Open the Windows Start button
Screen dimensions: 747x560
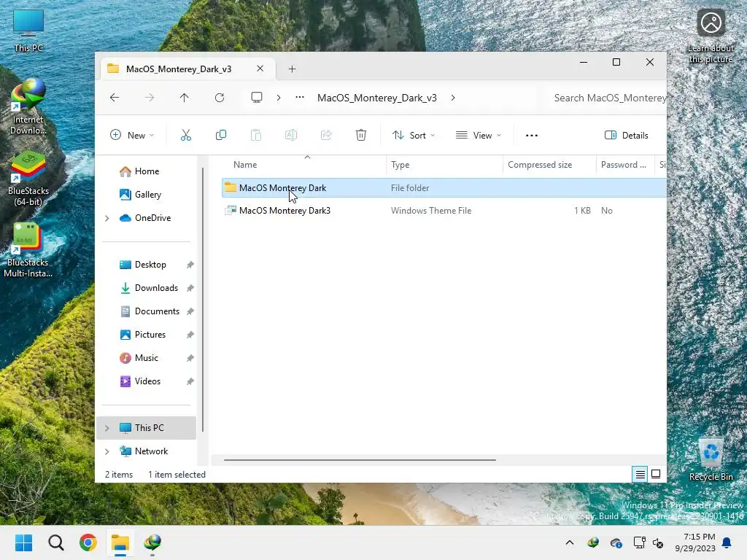[24, 542]
